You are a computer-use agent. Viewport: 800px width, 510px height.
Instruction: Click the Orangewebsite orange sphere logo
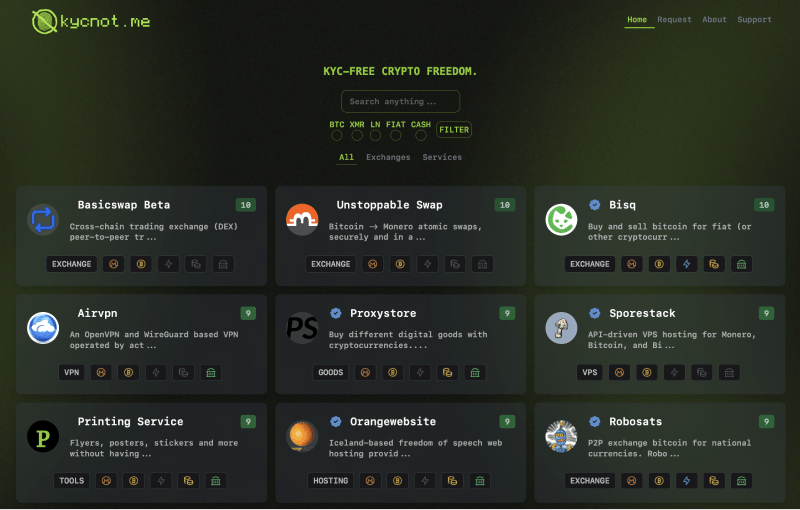(x=302, y=437)
